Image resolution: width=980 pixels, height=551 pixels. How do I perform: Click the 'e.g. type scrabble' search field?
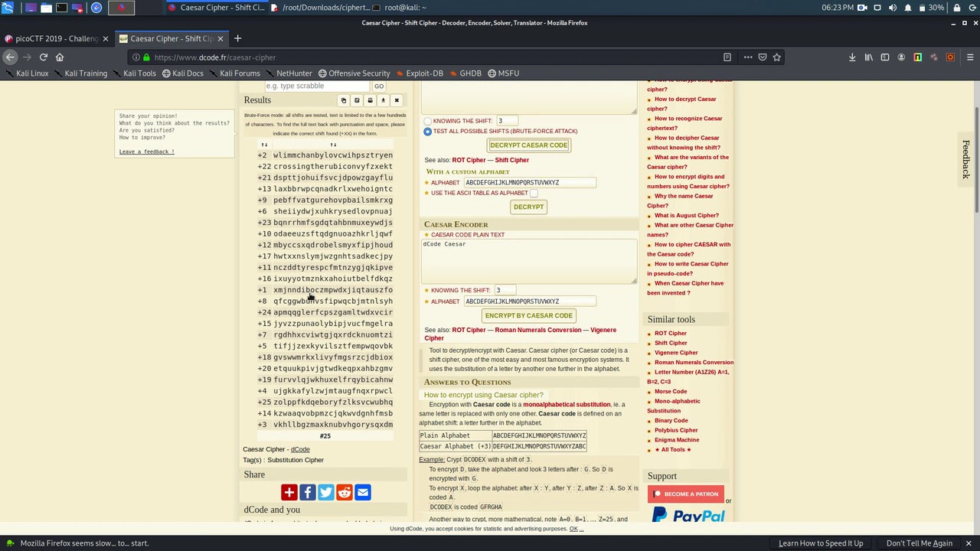tap(316, 86)
